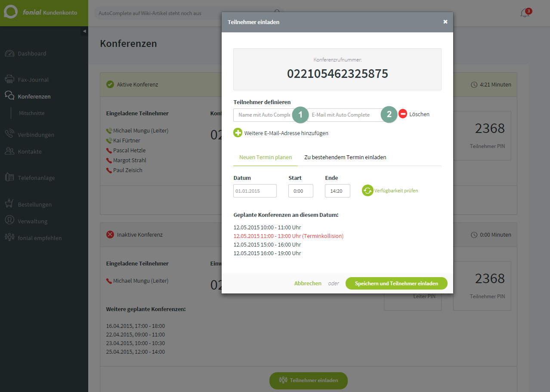Click scheduled entry 12.05.2015 16:00 - 19:00 Uhr

click(267, 253)
